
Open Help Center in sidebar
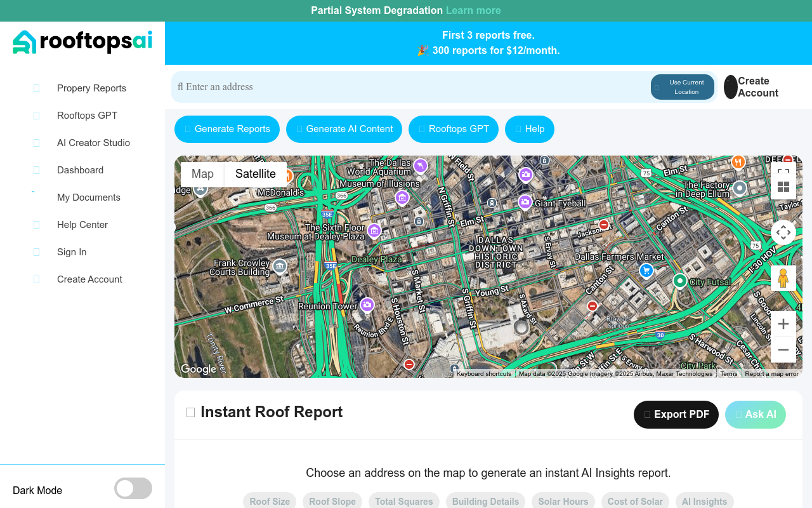[x=82, y=225]
